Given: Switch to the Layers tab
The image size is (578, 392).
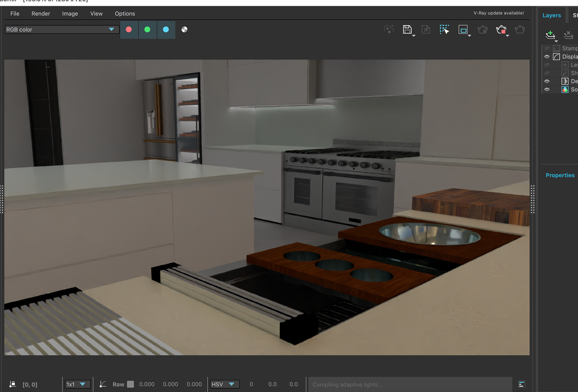Looking at the screenshot, I should pos(552,15).
